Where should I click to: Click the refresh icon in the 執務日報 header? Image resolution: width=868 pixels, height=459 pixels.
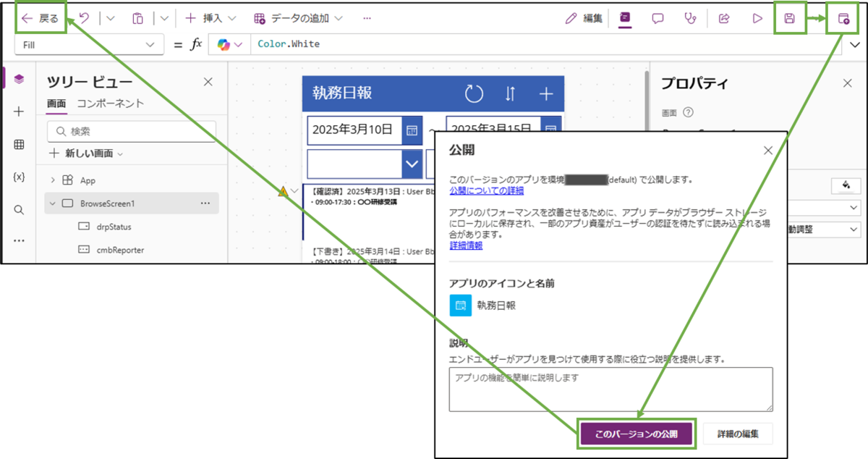[x=474, y=93]
